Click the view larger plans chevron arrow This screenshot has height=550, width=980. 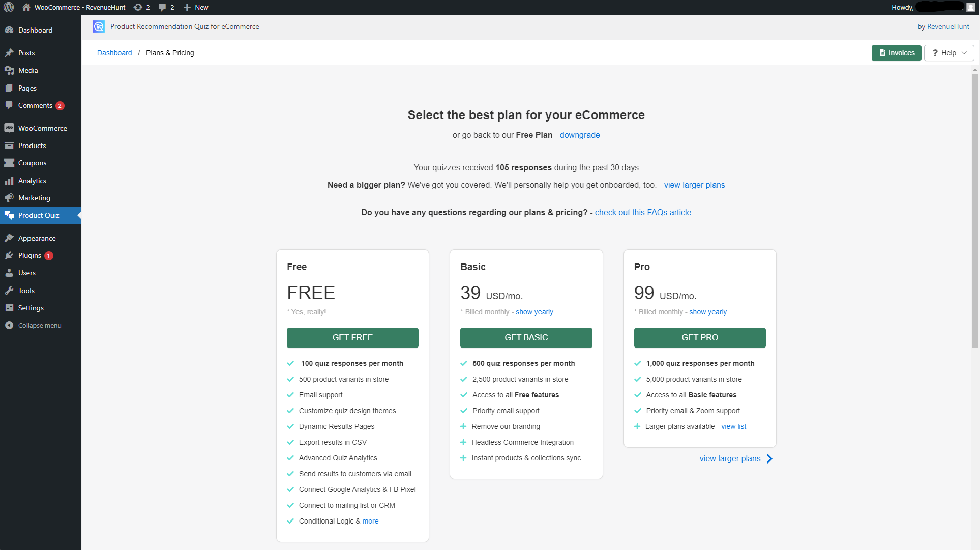[x=769, y=459]
